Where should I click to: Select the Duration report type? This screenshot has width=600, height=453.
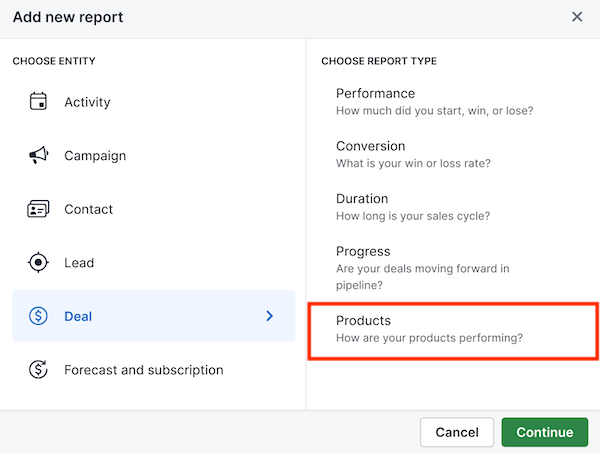coord(413,207)
